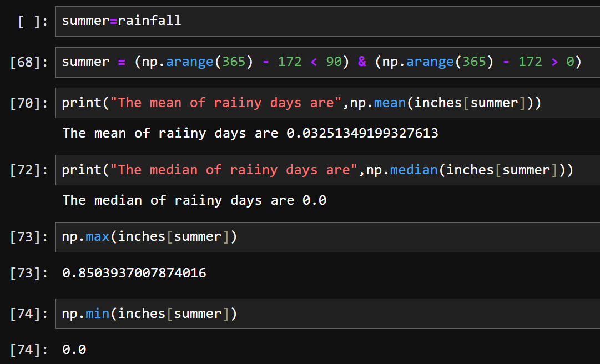600x364 pixels.
Task: Select the np.min(inches[summer]) cell
Action: tap(327, 314)
